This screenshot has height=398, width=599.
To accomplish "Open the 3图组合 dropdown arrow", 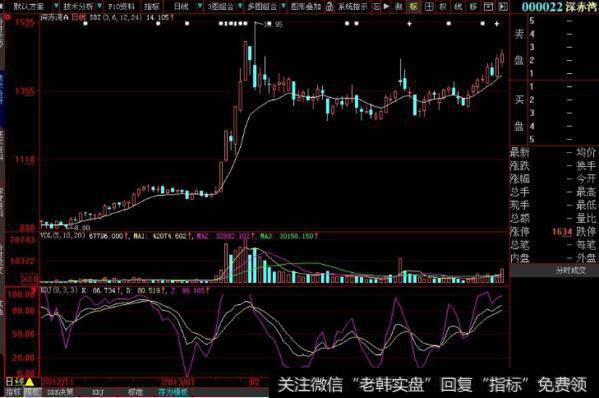I will coord(240,6).
